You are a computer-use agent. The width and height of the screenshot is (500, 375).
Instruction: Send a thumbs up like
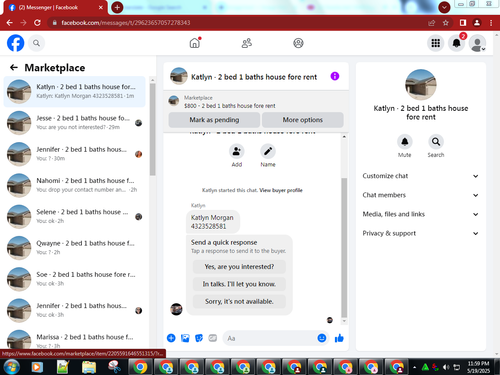pyautogui.click(x=339, y=338)
